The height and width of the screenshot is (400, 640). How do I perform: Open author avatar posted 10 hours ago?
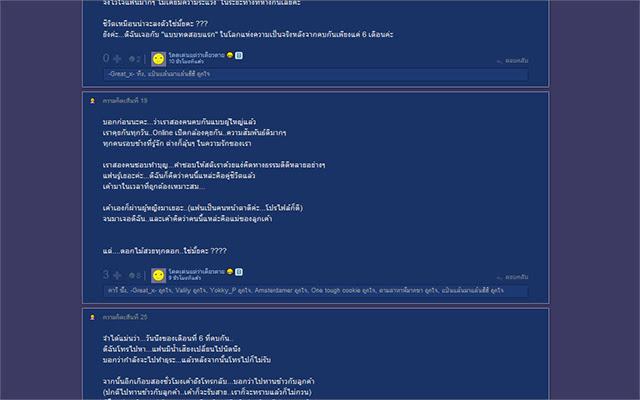click(158, 59)
